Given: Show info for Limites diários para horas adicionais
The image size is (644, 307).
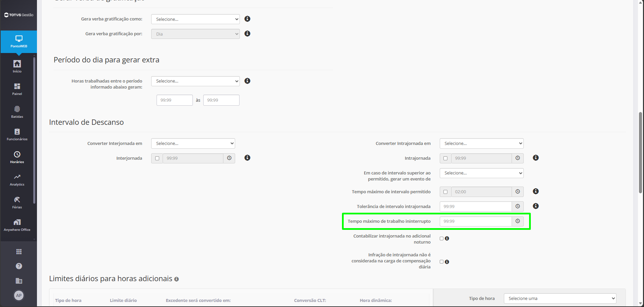Looking at the screenshot, I should 176,279.
